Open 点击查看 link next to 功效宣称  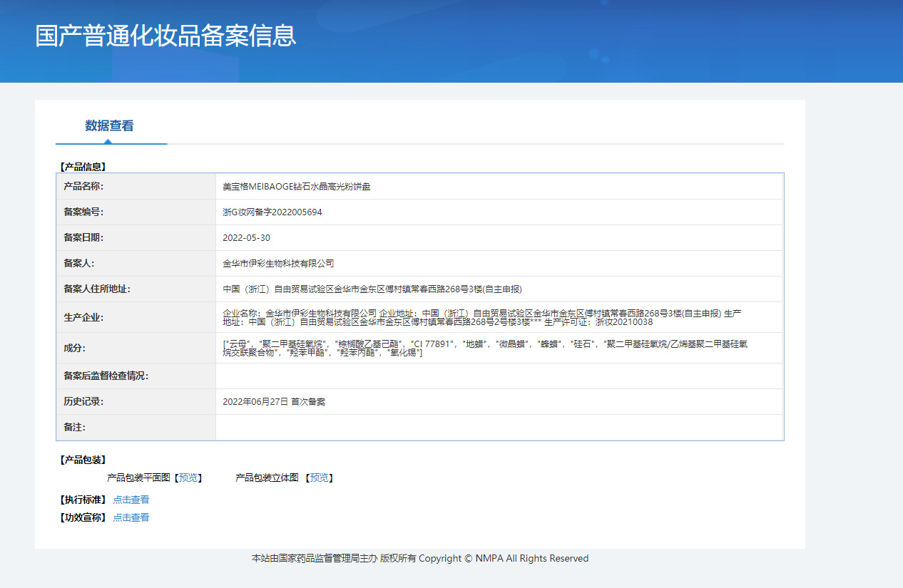point(131,517)
